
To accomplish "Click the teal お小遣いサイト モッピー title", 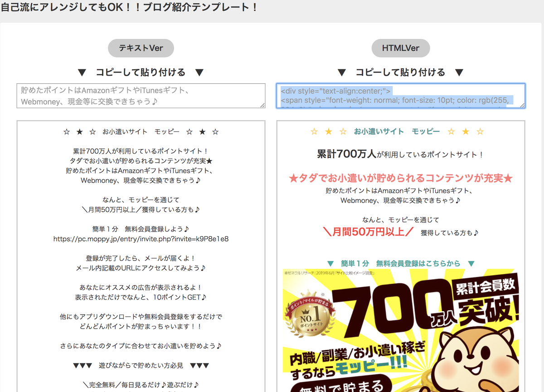I will 397,131.
